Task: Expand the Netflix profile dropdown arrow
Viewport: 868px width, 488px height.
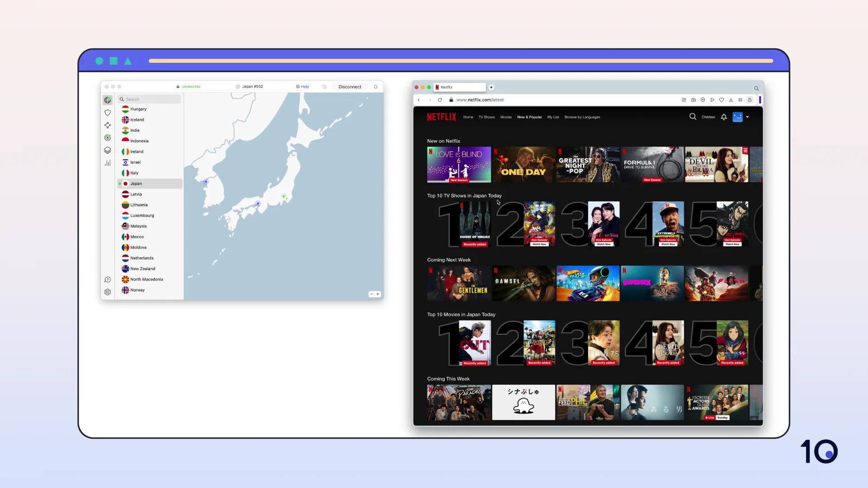Action: tap(747, 117)
